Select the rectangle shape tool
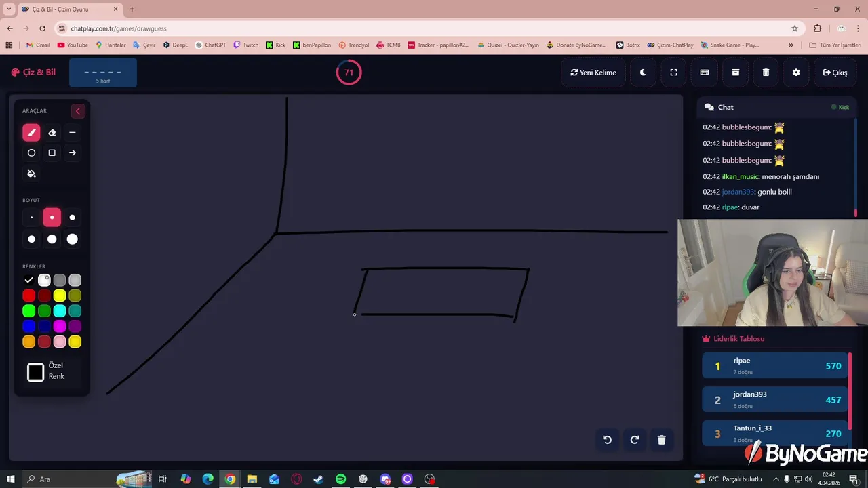 (x=52, y=153)
